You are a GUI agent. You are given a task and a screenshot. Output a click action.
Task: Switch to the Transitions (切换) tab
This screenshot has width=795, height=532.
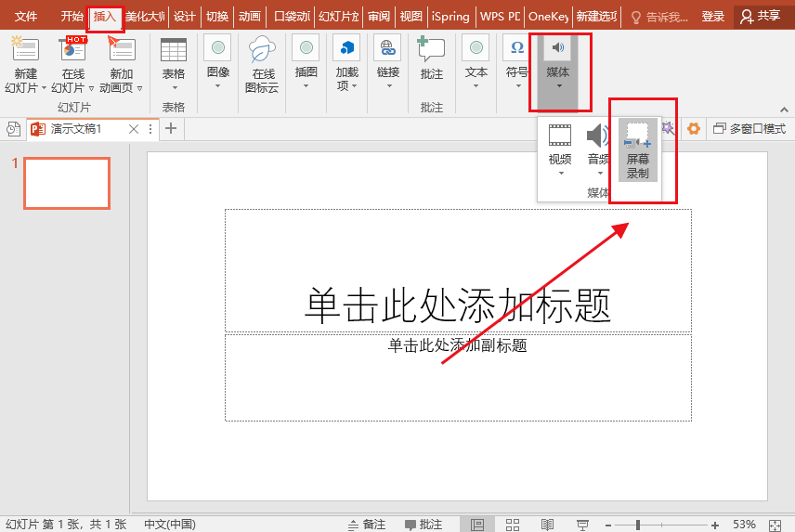tap(217, 17)
